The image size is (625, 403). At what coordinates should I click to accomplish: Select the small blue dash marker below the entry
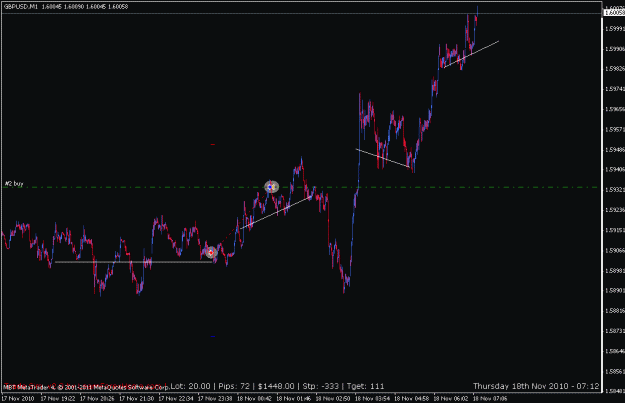tap(212, 336)
